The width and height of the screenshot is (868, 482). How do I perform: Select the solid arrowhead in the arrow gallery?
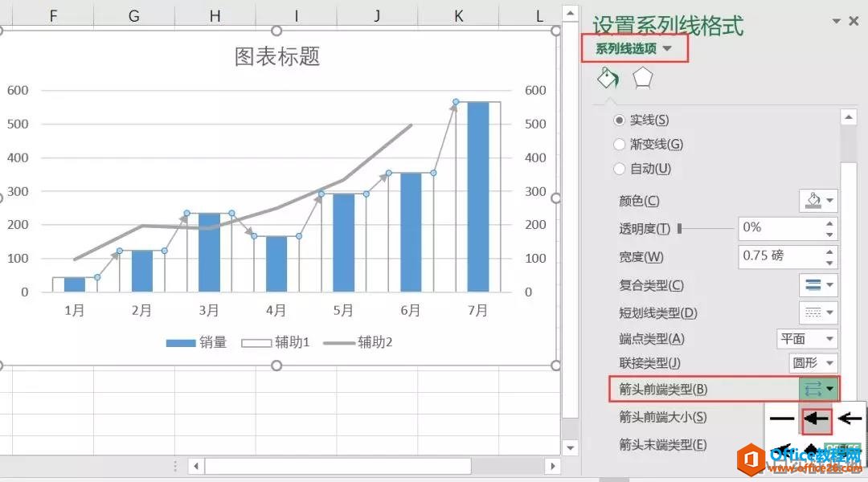click(x=817, y=418)
